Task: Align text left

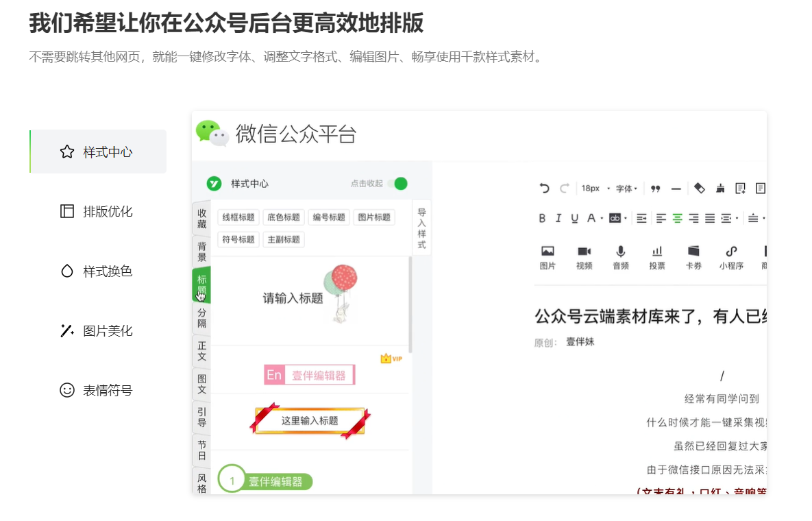Action: tap(661, 219)
